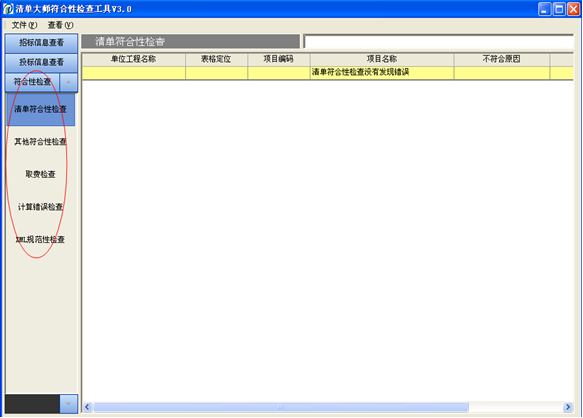Image resolution: width=583 pixels, height=418 pixels.
Task: Click the 不符合原因 column header
Action: pyautogui.click(x=502, y=60)
